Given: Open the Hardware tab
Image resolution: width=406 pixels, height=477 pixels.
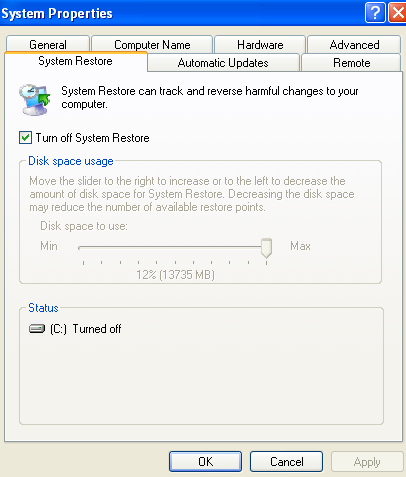Looking at the screenshot, I should point(260,45).
